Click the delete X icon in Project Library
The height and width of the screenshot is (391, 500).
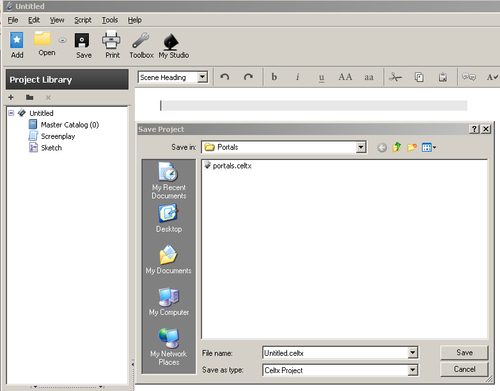(x=48, y=98)
